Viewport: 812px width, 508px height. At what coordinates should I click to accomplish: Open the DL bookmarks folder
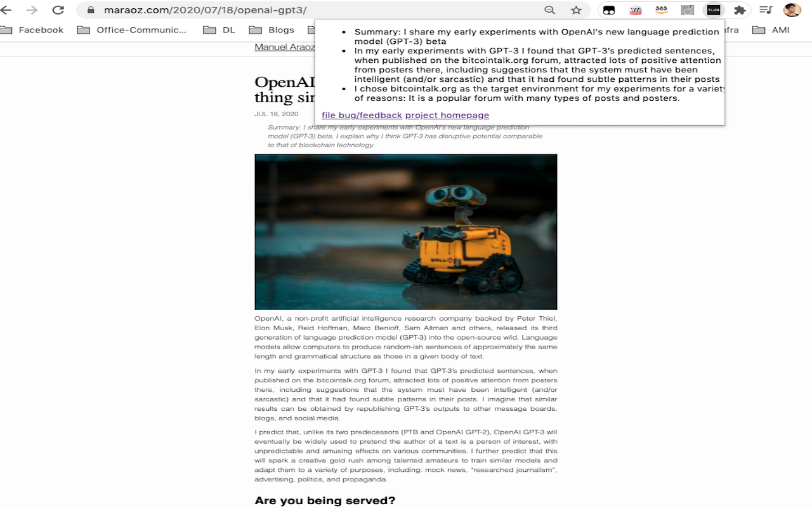click(219, 30)
